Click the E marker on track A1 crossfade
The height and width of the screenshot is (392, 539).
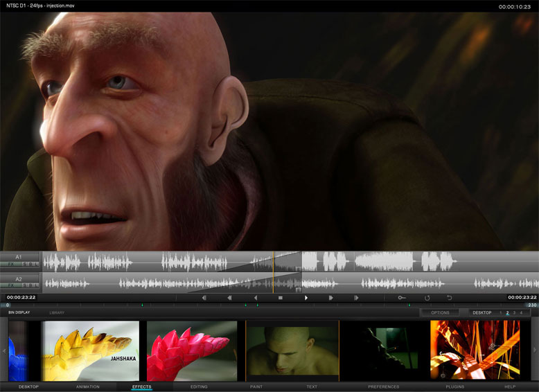click(x=298, y=269)
